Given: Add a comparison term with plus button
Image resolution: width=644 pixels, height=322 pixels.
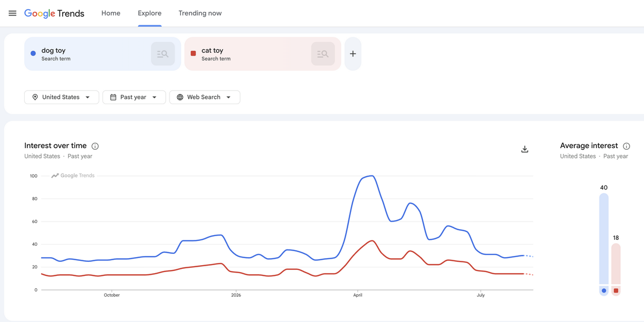Looking at the screenshot, I should click(x=353, y=54).
